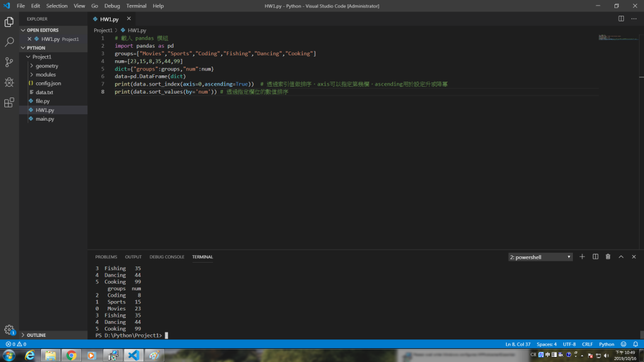Screen dimensions: 644x362
Task: Expand the geometry folder
Action: click(x=47, y=65)
